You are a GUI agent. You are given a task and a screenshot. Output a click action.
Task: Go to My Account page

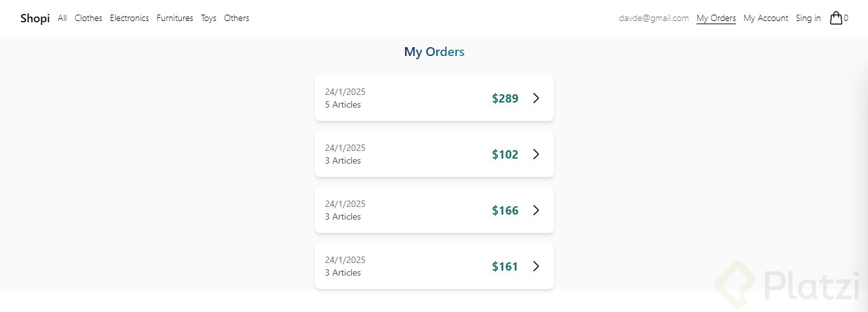point(766,18)
